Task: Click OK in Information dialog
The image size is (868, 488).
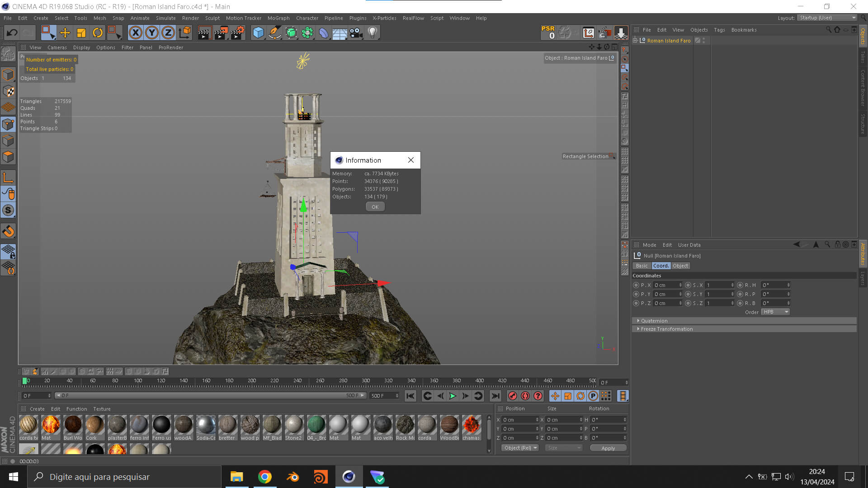Action: click(375, 207)
